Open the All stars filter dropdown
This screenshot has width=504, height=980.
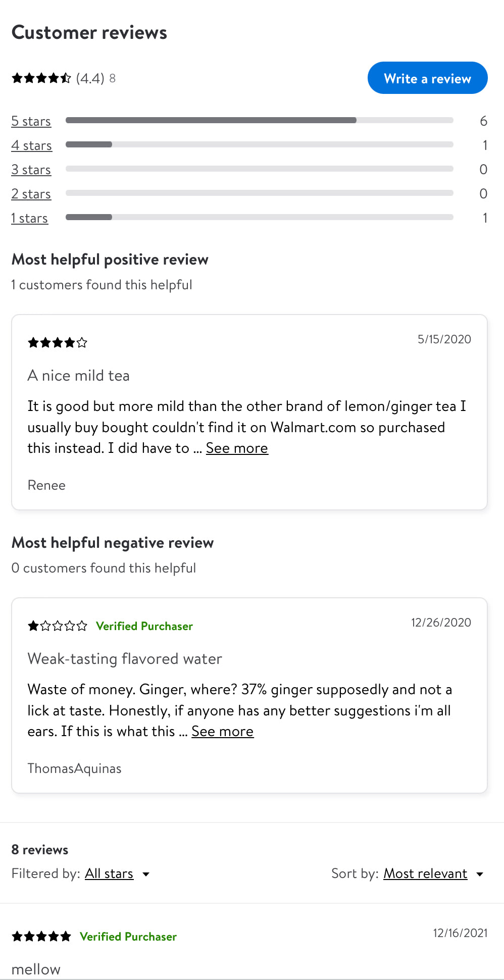click(x=109, y=873)
